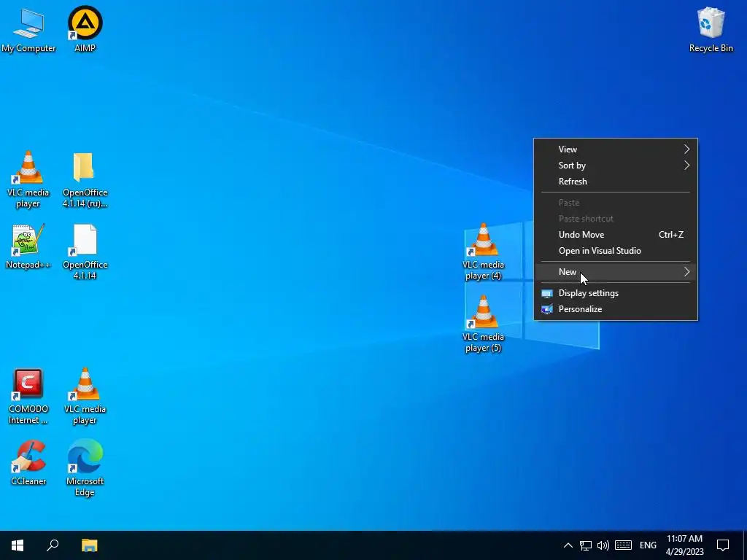Open Personalize from context menu
This screenshot has width=747, height=560.
(616, 309)
